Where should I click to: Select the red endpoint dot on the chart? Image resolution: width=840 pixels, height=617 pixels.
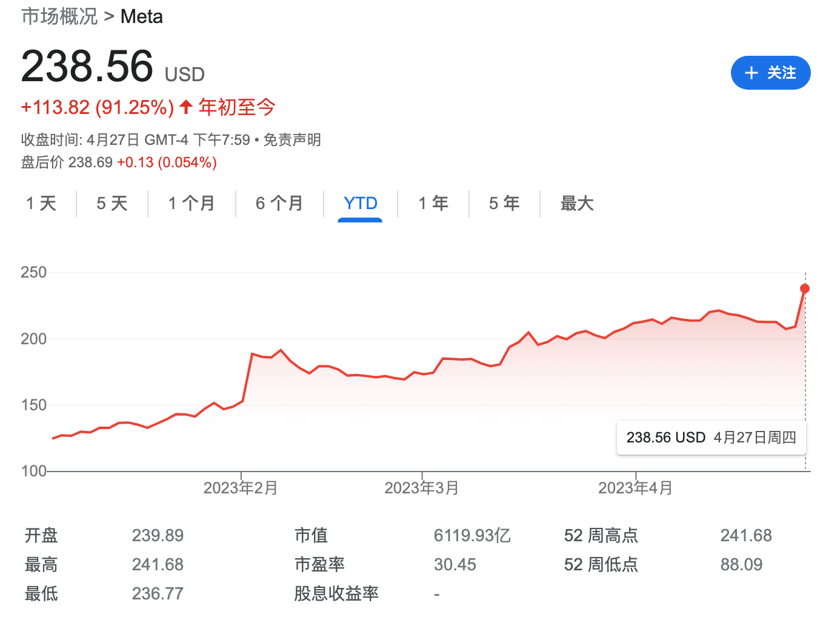804,288
